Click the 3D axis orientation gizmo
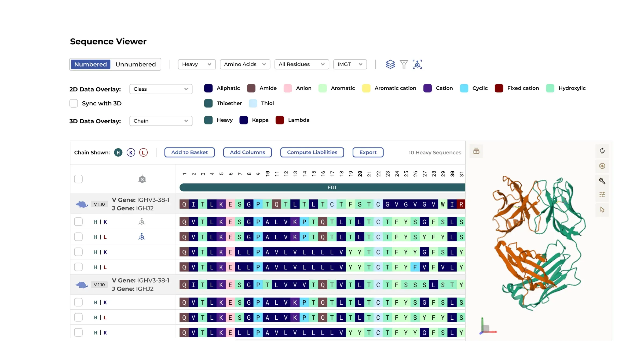 click(x=488, y=326)
